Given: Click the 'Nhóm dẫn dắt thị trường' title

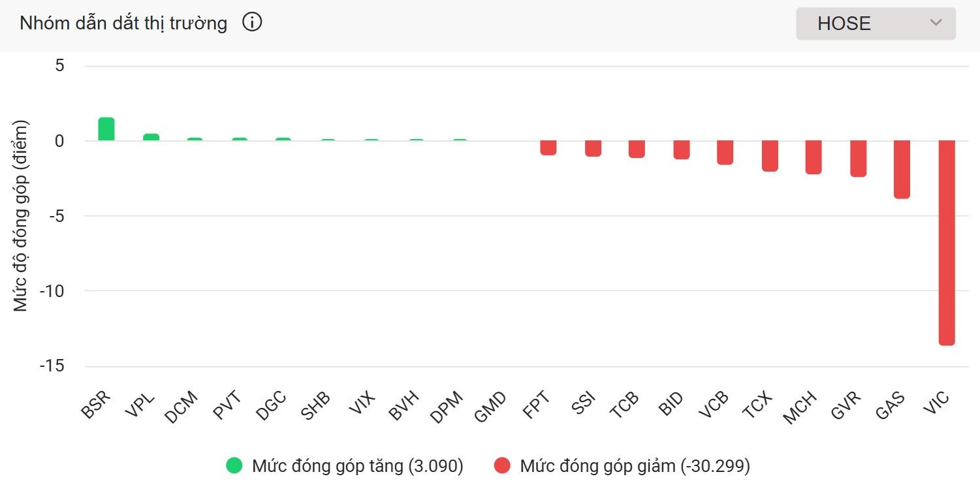Looking at the screenshot, I should click(x=123, y=22).
